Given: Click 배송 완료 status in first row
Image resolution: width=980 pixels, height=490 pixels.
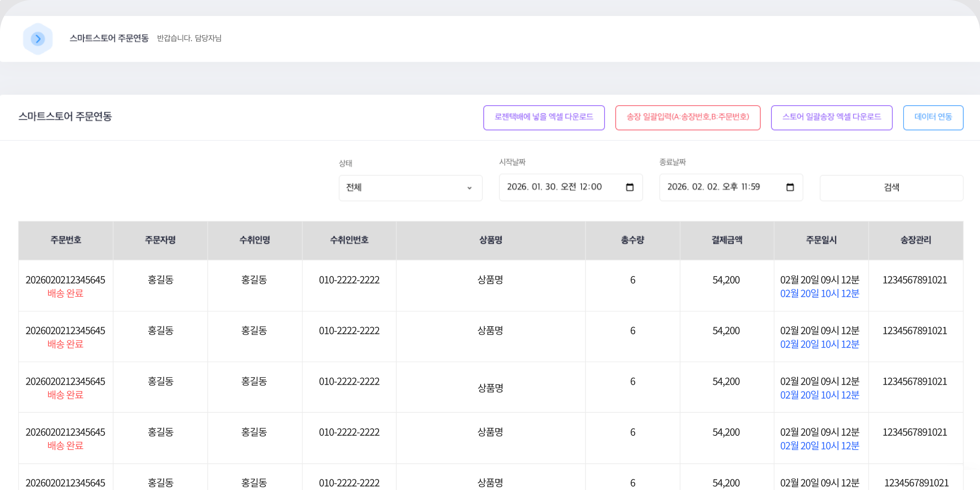Looking at the screenshot, I should tap(65, 293).
